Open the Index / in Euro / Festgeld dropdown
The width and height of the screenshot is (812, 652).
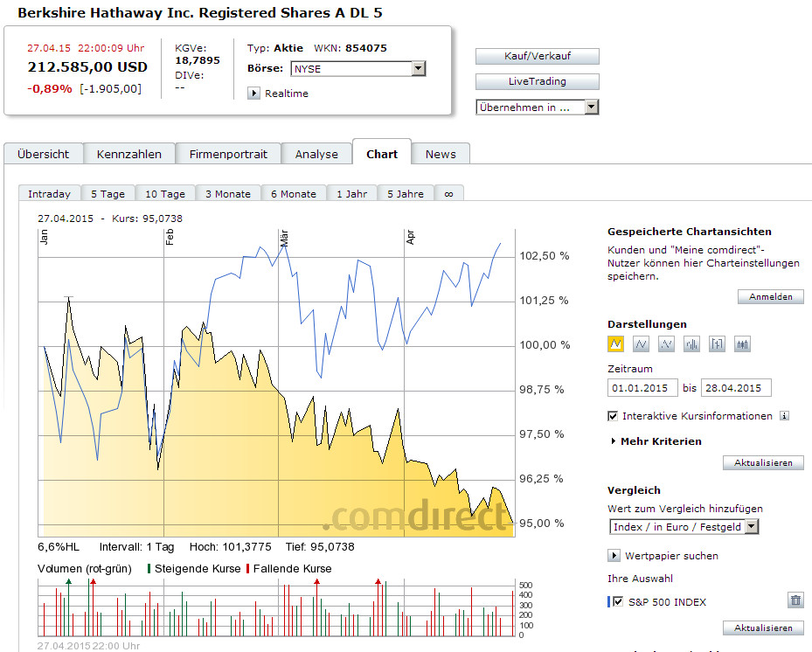751,527
